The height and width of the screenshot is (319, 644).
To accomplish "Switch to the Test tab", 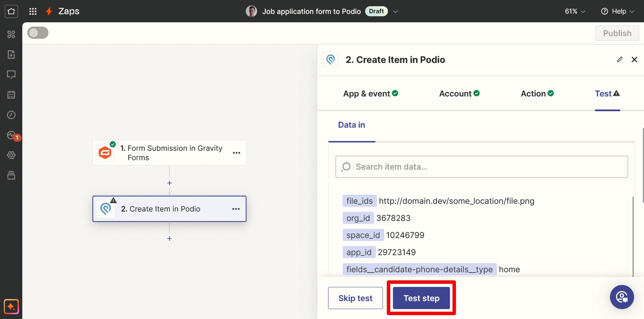I will pos(608,94).
